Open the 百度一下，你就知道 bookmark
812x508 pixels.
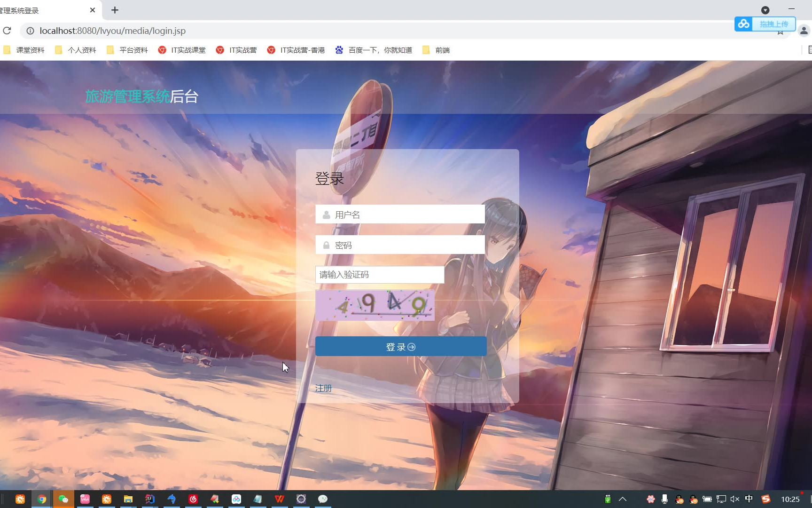click(374, 50)
